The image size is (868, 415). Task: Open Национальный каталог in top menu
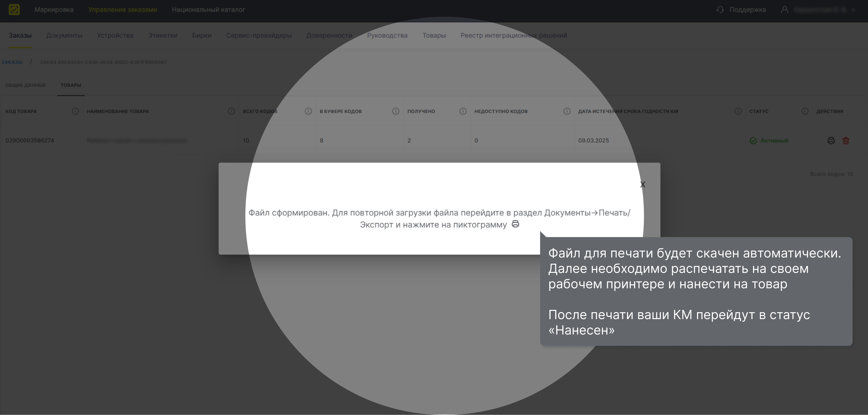click(x=208, y=10)
